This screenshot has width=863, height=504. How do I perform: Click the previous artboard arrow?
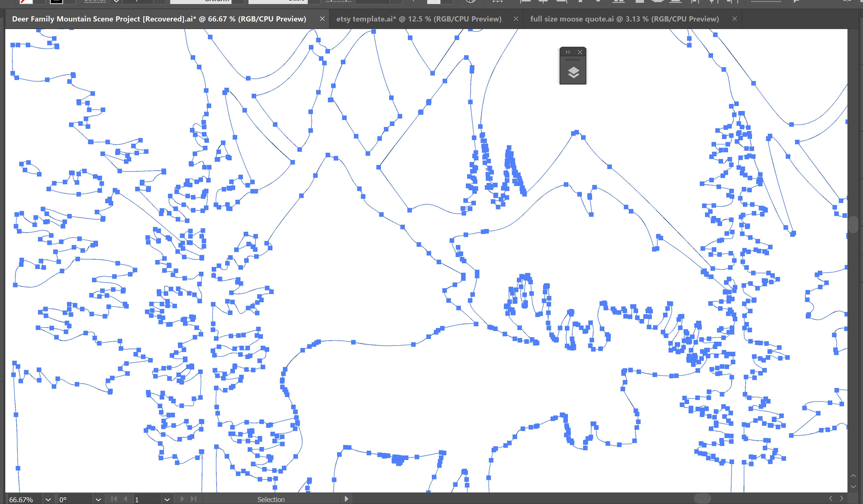(x=125, y=499)
